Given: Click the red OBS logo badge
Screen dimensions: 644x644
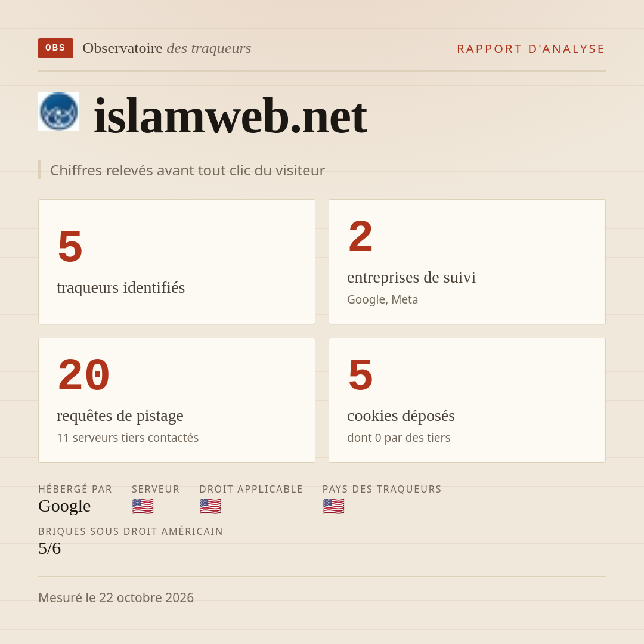Looking at the screenshot, I should 56,48.
